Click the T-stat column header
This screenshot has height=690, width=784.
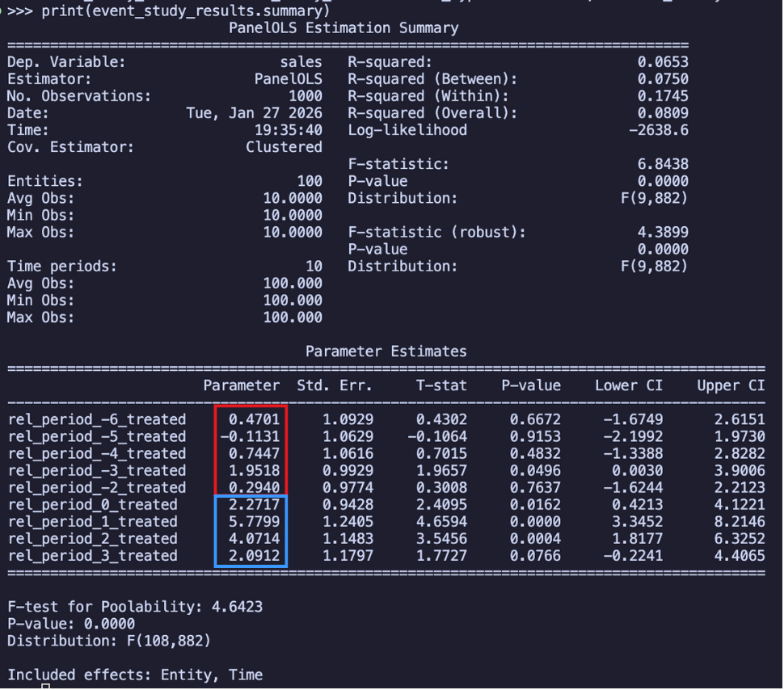click(441, 385)
